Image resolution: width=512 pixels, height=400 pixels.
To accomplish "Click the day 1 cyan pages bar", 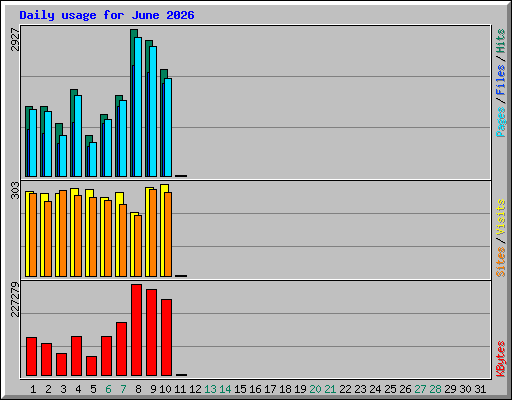I will 33,143.
